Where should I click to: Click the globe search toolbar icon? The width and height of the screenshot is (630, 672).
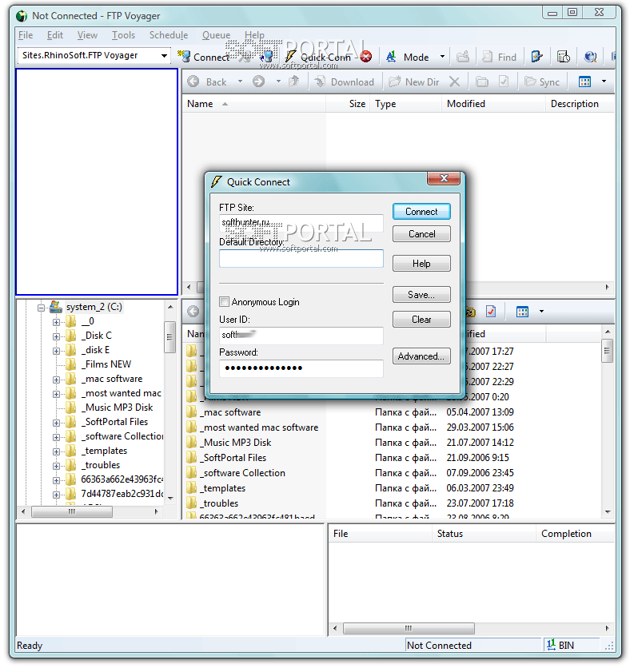pos(591,57)
